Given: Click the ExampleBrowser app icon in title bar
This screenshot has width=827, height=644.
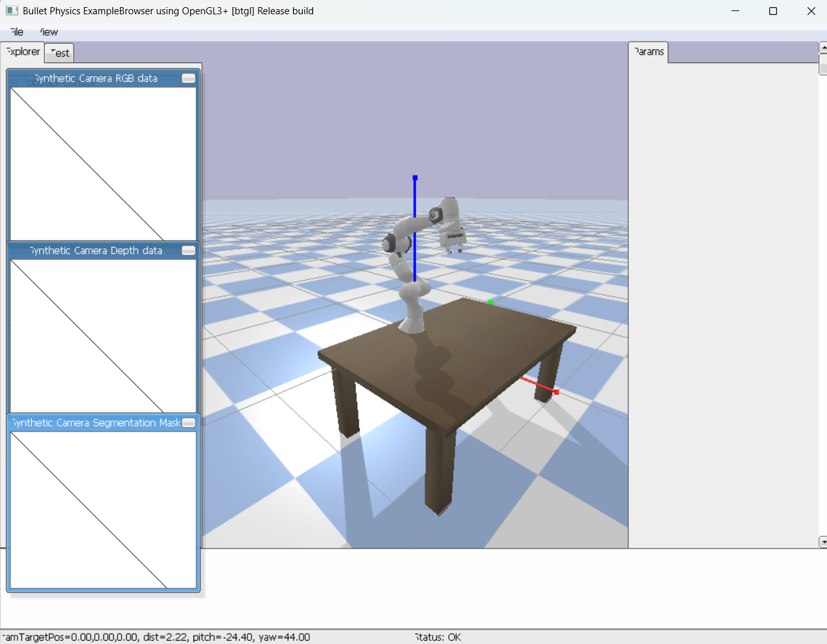Looking at the screenshot, I should tap(12, 10).
